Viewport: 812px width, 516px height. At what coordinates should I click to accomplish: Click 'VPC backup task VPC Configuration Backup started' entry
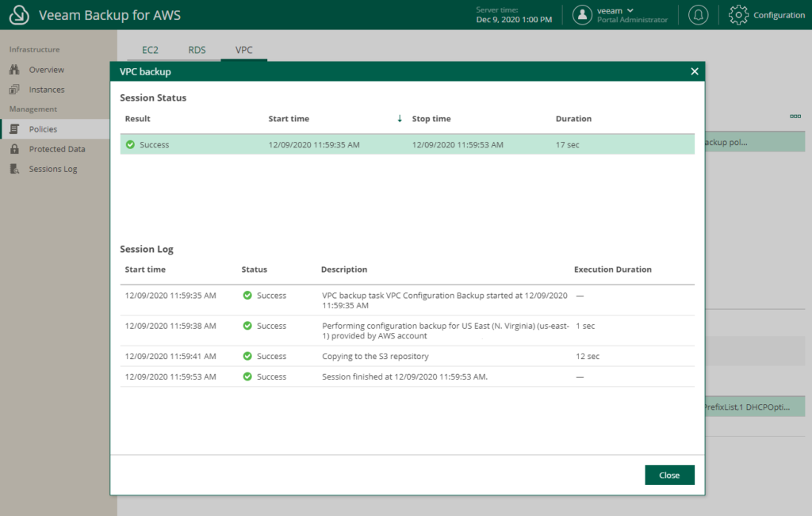tap(445, 300)
